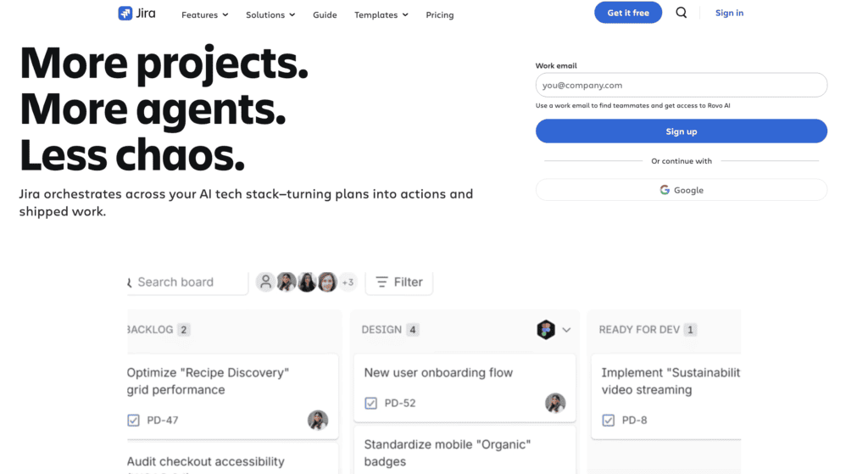Click the assignee avatar on PD-52 card
The width and height of the screenshot is (868, 474).
point(555,403)
